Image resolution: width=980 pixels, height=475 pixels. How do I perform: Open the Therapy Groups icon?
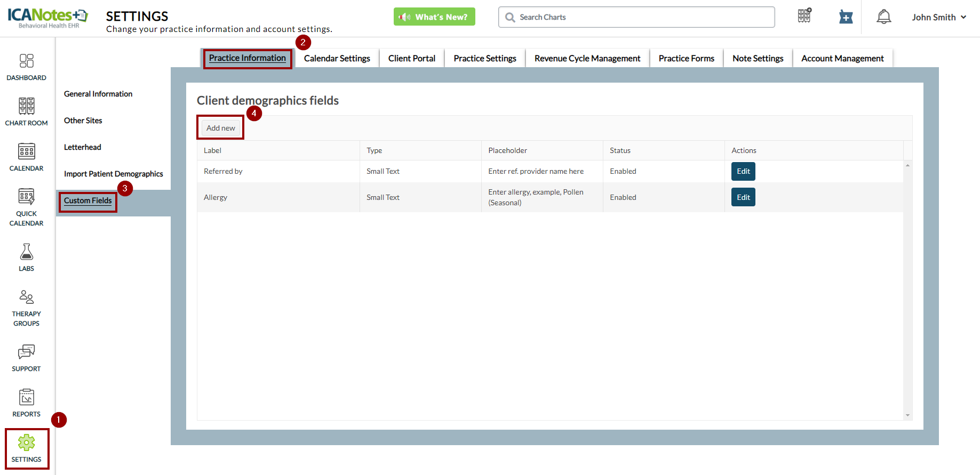(26, 297)
